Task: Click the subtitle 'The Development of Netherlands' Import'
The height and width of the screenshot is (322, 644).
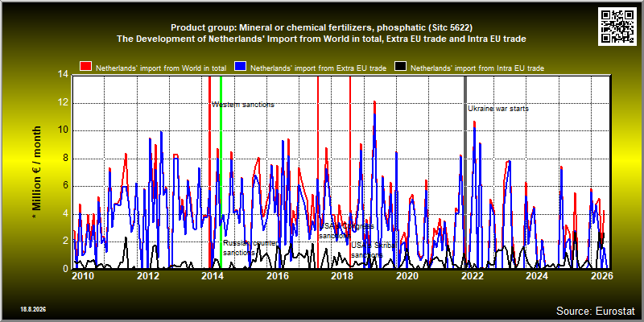Action: pos(321,39)
